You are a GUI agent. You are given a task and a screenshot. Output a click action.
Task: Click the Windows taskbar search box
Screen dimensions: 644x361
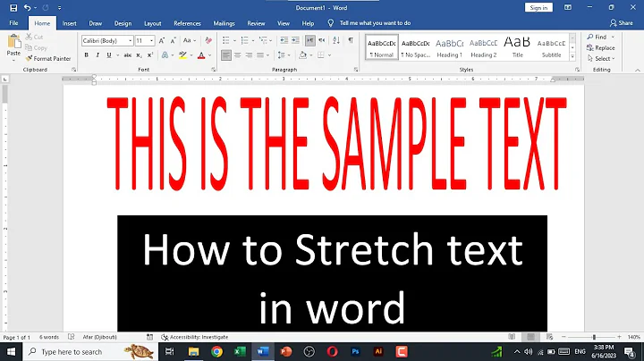(90, 351)
